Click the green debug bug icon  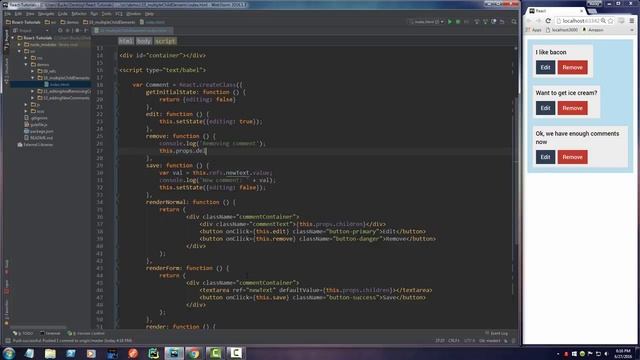(458, 22)
